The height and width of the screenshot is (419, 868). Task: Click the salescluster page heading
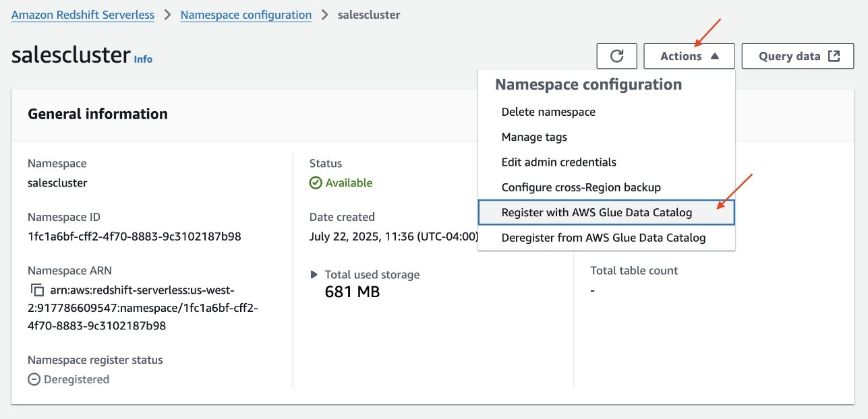(x=71, y=55)
